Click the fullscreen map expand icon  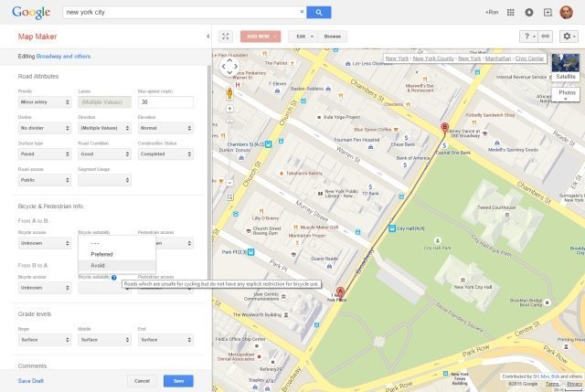[226, 37]
